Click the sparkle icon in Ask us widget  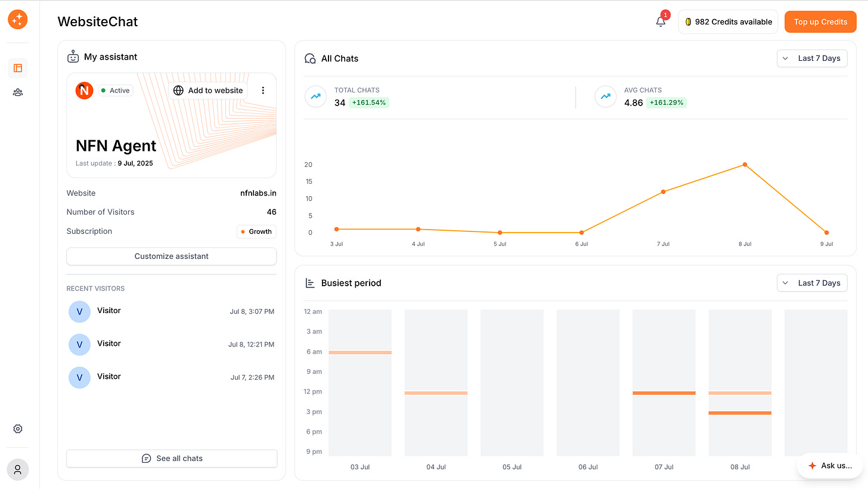click(x=812, y=466)
